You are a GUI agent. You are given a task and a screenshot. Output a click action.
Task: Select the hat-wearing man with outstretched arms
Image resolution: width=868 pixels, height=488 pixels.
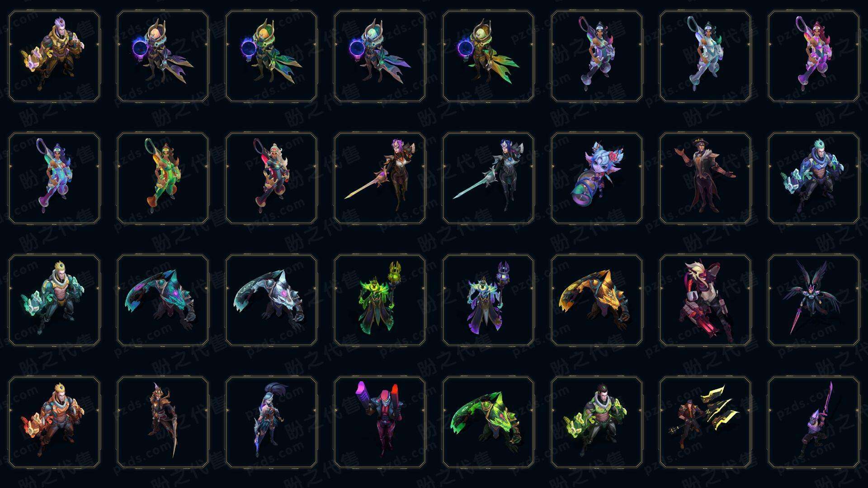(x=705, y=178)
